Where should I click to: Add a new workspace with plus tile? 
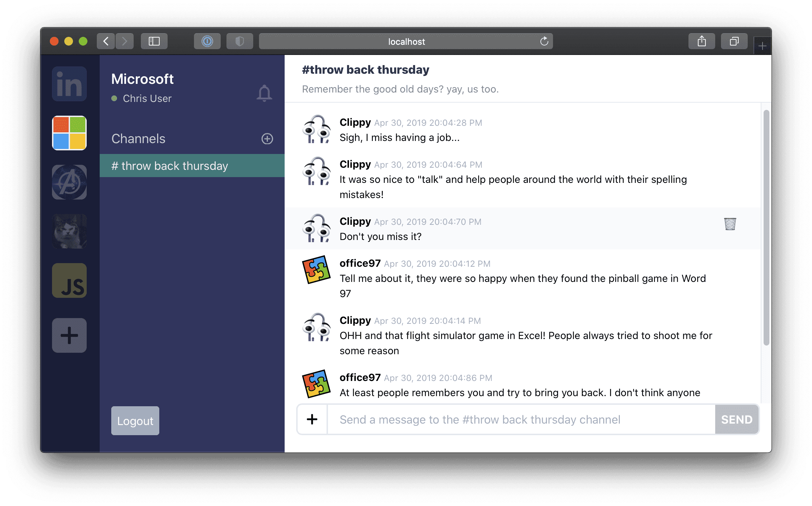pyautogui.click(x=69, y=335)
